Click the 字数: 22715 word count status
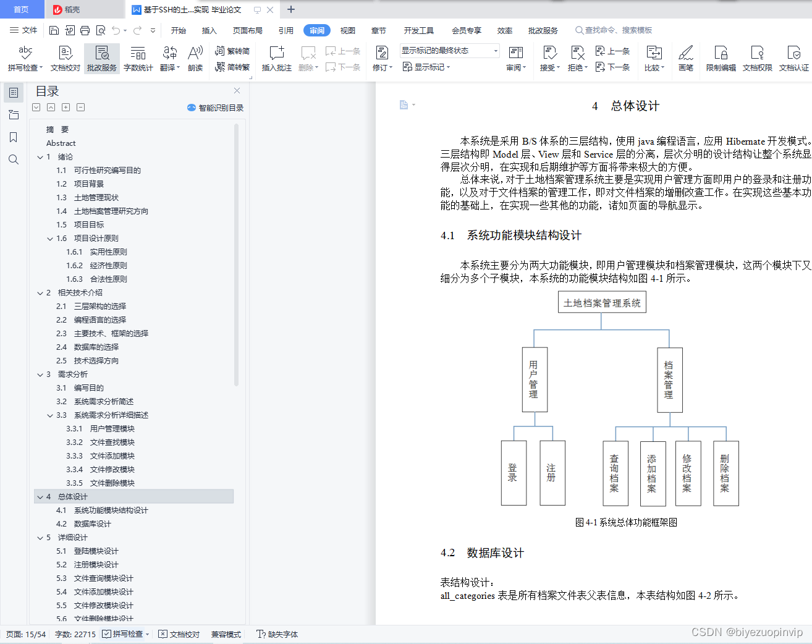 [x=75, y=634]
